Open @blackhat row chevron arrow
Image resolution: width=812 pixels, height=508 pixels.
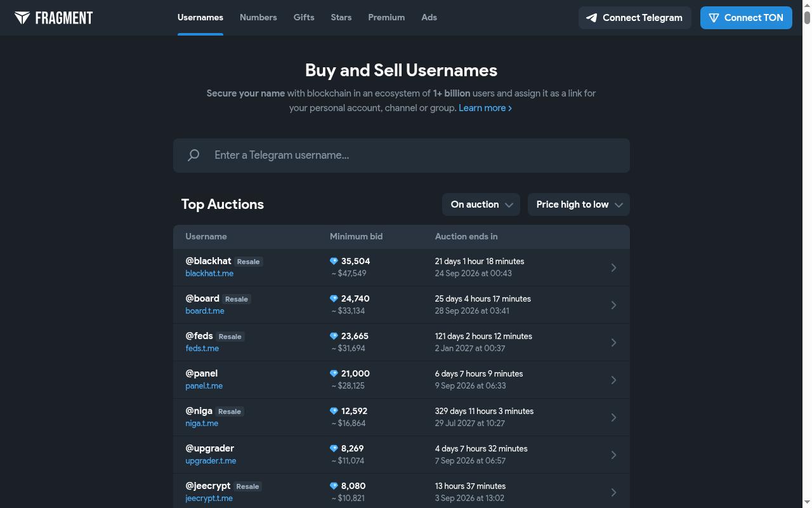click(x=613, y=267)
